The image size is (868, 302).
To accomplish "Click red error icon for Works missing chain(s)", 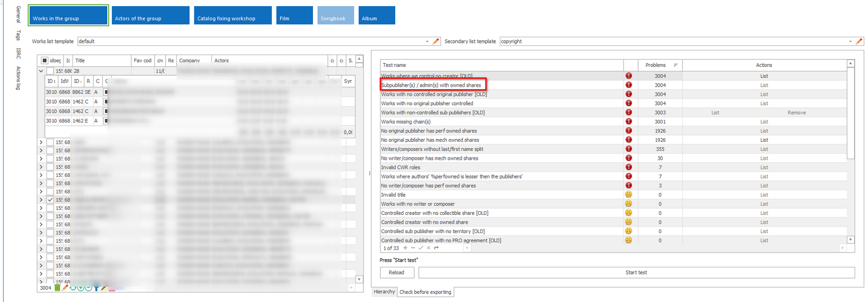I will pyautogui.click(x=629, y=121).
